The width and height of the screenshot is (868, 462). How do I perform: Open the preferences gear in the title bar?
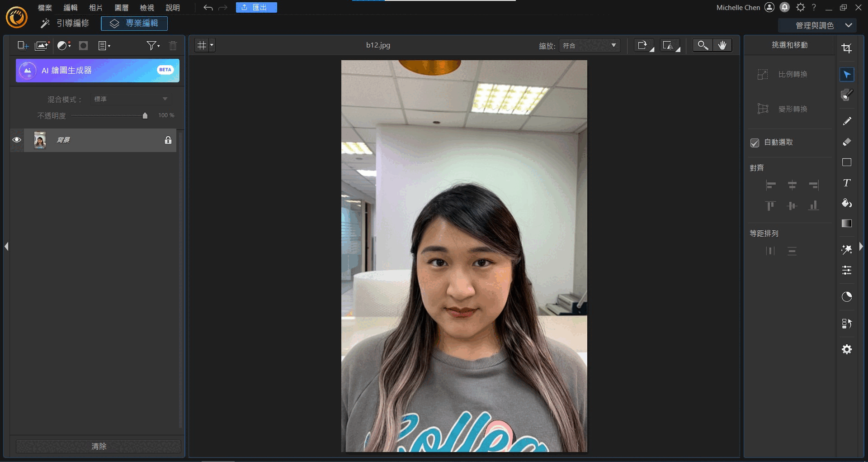click(801, 7)
